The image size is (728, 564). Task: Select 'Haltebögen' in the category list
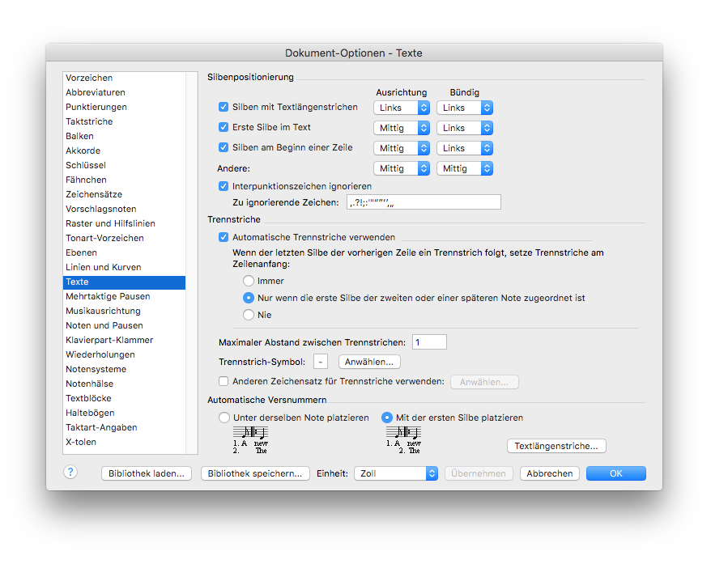pyautogui.click(x=124, y=413)
